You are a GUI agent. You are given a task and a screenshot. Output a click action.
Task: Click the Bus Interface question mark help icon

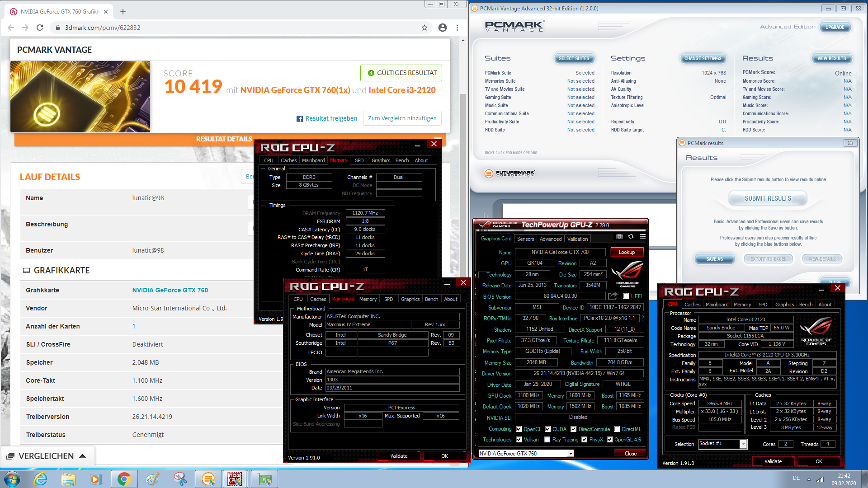(x=642, y=318)
